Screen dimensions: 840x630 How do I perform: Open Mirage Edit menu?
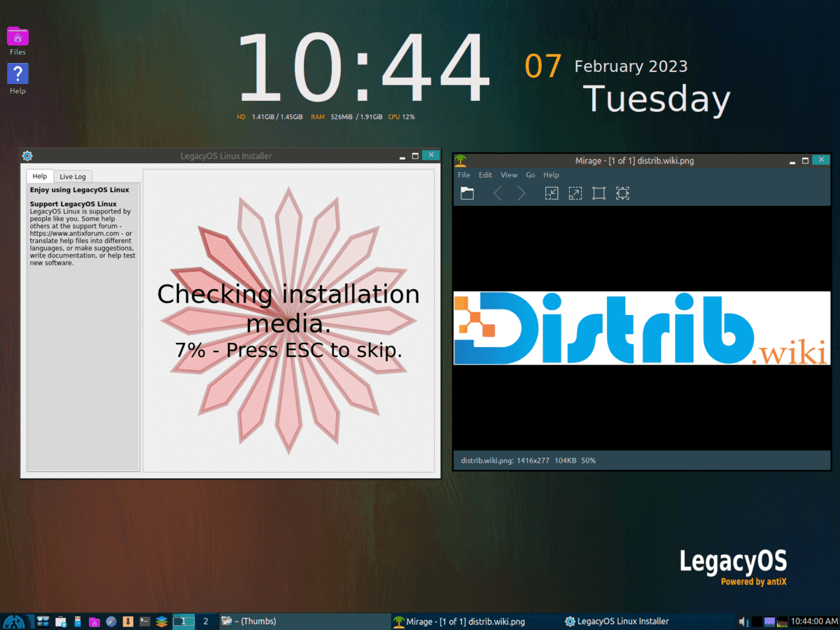[485, 175]
